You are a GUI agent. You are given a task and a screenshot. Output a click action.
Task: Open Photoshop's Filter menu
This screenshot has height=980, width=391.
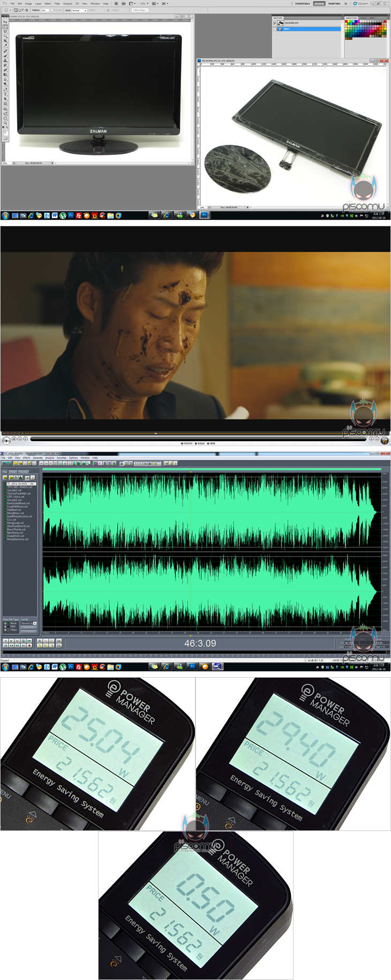tap(57, 3)
